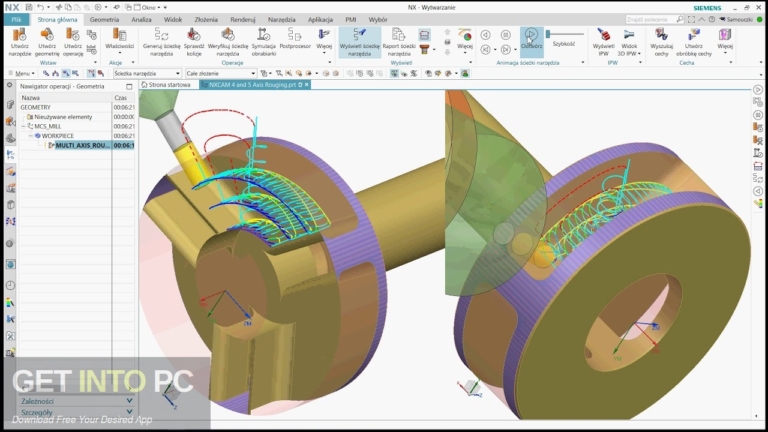Image resolution: width=768 pixels, height=432 pixels.
Task: Click the Sprawdź kolizje icon
Action: pyautogui.click(x=194, y=35)
